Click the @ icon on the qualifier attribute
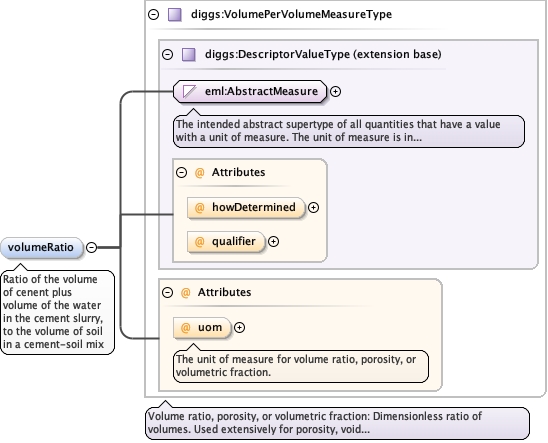This screenshot has width=548, height=443. pos(199,241)
